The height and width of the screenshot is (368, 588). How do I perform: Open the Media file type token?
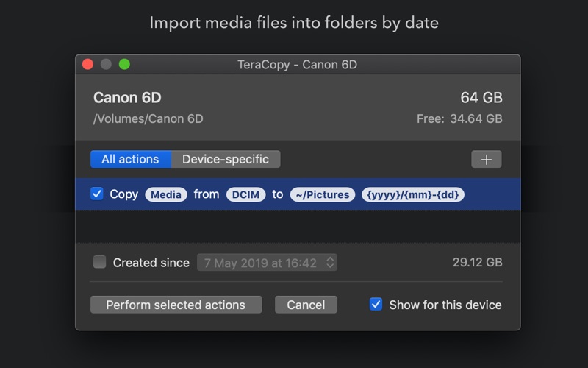(166, 194)
